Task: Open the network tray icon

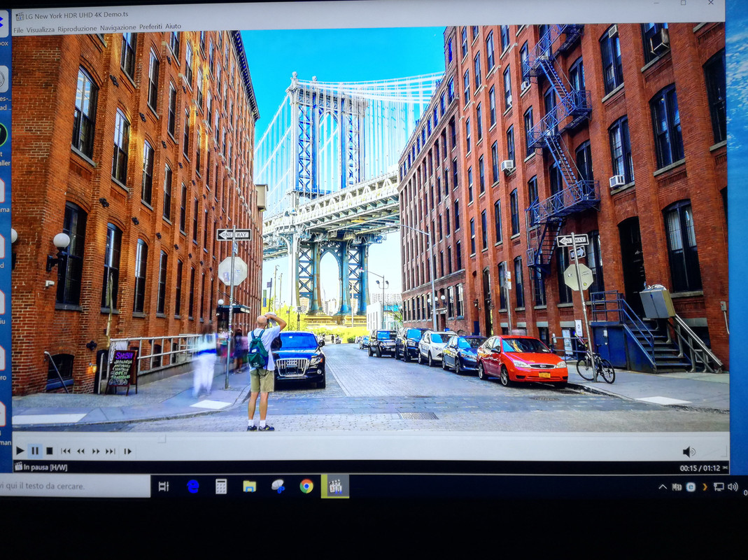Action: click(719, 487)
